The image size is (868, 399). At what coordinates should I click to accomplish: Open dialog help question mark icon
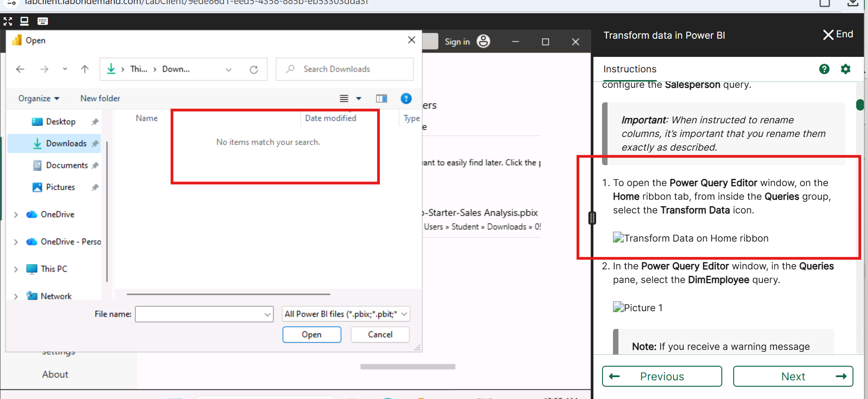pyautogui.click(x=406, y=98)
